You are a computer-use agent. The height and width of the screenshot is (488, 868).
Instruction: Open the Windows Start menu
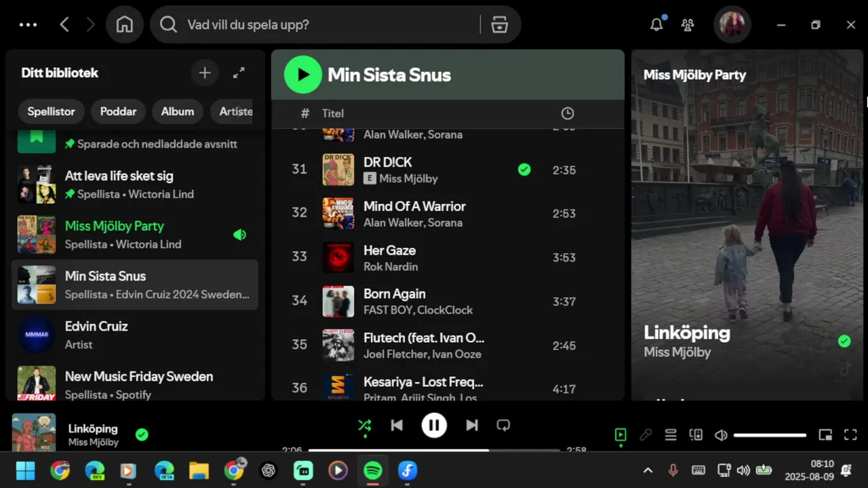pyautogui.click(x=26, y=470)
